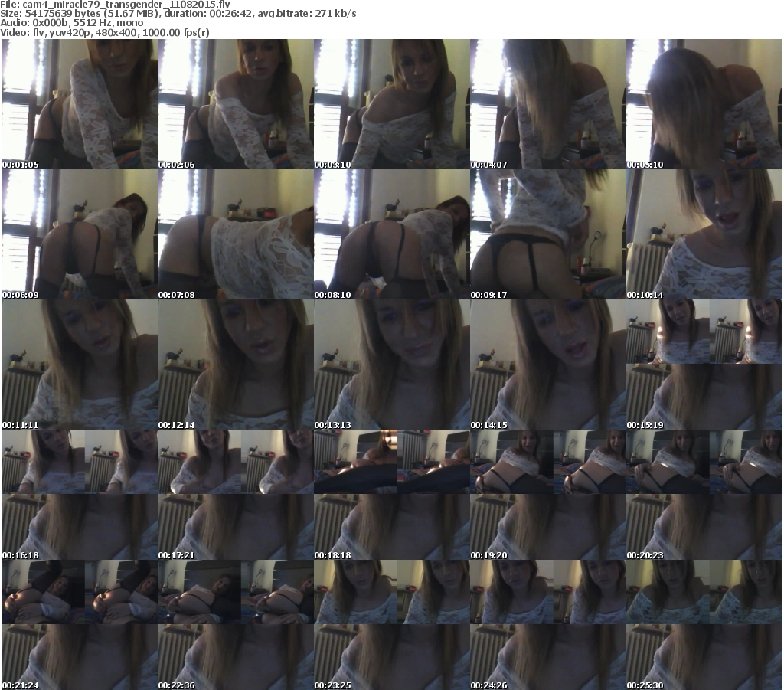Click the thumbnail marked 00:11:11
The width and height of the screenshot is (784, 690).
(x=80, y=365)
